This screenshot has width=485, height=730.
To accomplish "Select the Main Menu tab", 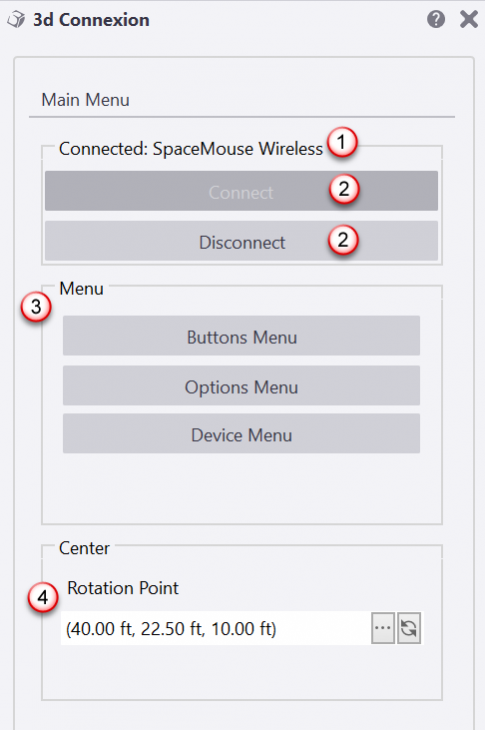I will pyautogui.click(x=86, y=100).
